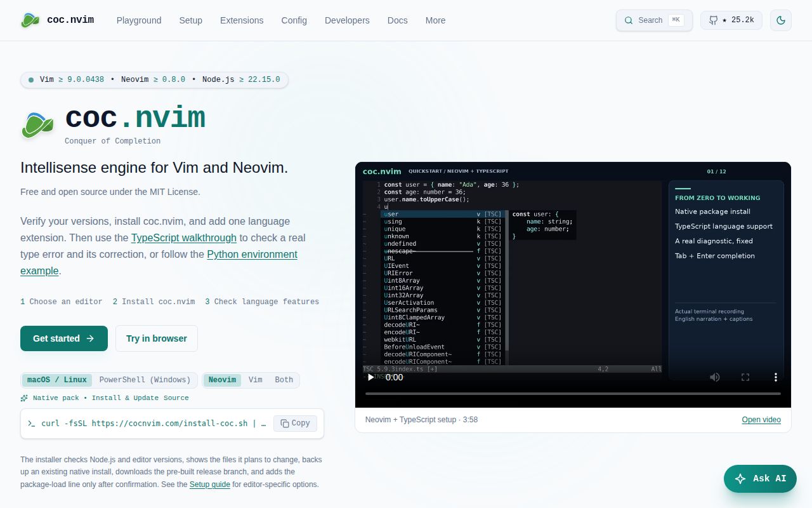Click step '2 Install coc.nvim'
This screenshot has height=508, width=812.
[154, 302]
